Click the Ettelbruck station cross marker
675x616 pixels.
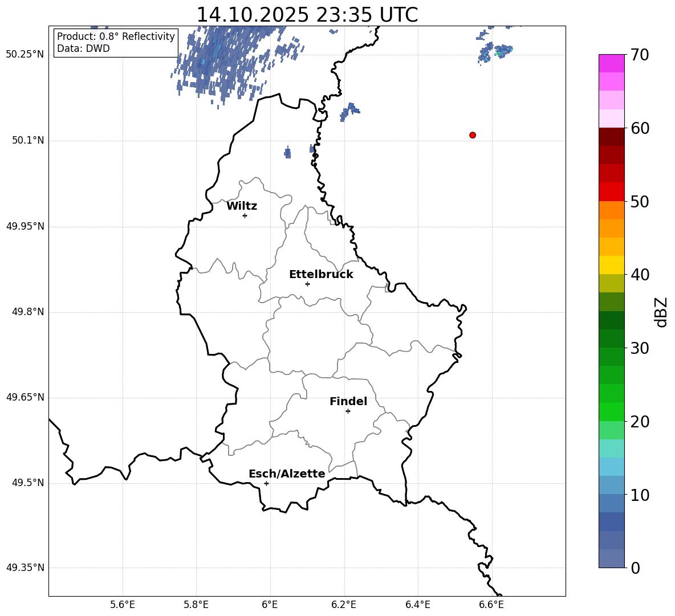click(x=307, y=284)
